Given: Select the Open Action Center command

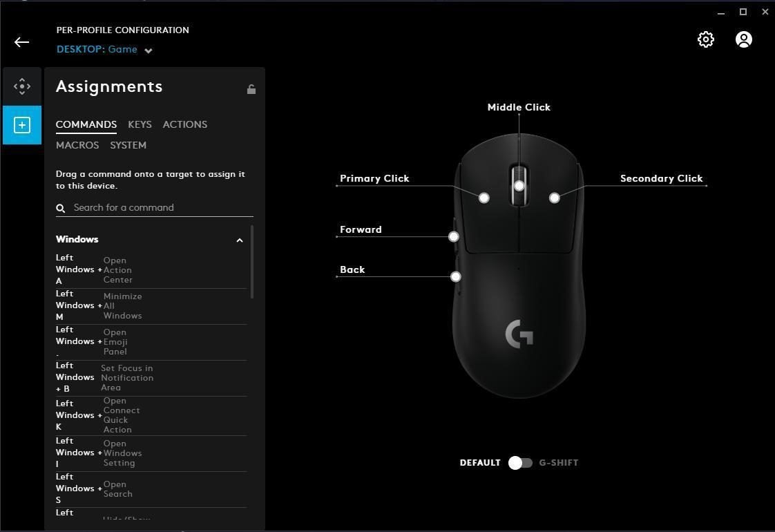Looking at the screenshot, I should [x=151, y=269].
